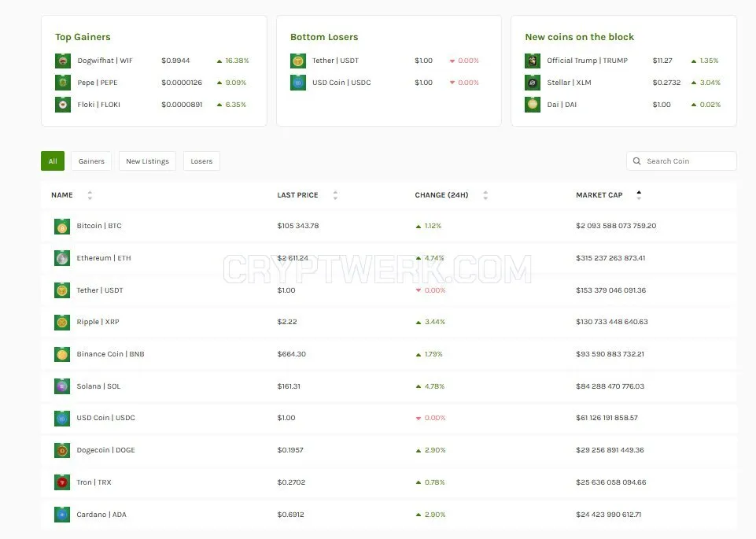Click the USD Coin icon in the table row

62,419
